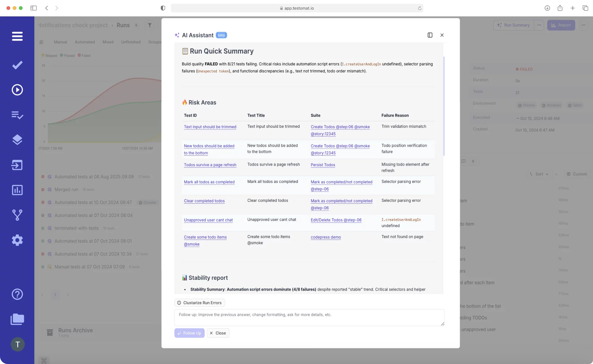Image resolution: width=593 pixels, height=364 pixels.
Task: Click the Clusterize Run Errors button
Action: pyautogui.click(x=199, y=302)
